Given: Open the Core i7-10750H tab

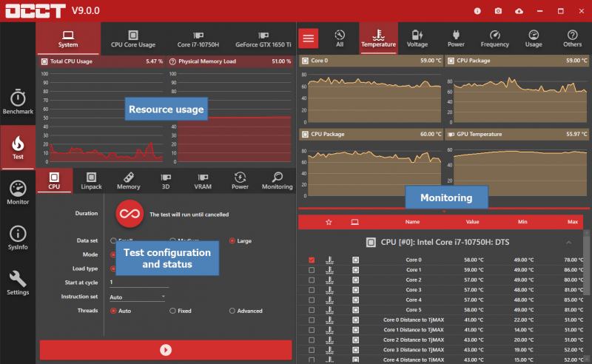Looking at the screenshot, I should (198, 38).
